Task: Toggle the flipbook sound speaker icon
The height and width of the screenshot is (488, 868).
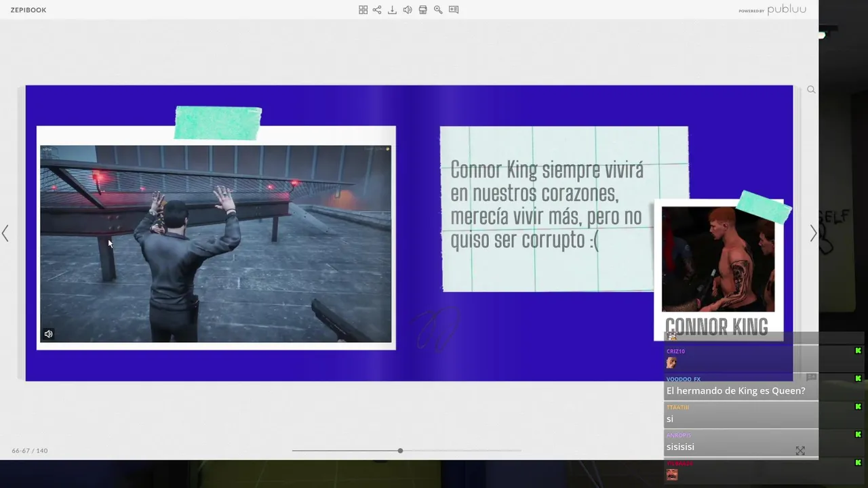Action: [x=408, y=9]
